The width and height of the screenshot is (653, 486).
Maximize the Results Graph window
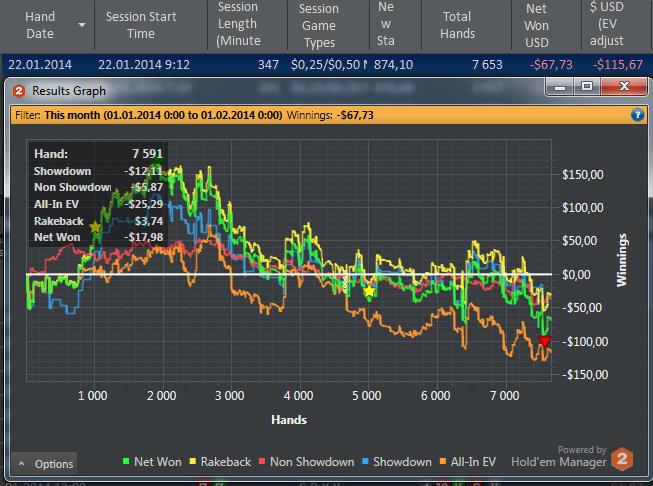[x=587, y=86]
